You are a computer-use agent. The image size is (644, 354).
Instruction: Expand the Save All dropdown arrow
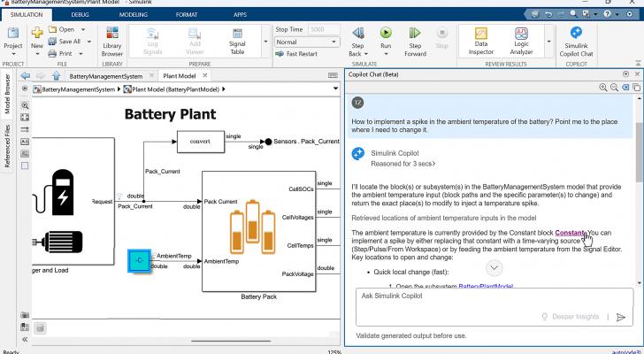point(88,42)
